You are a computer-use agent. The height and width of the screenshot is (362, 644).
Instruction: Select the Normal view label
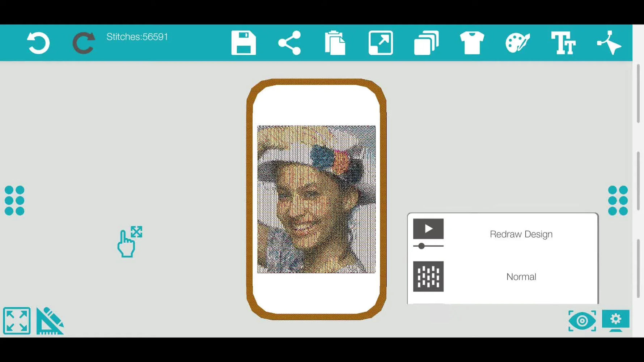(x=521, y=277)
